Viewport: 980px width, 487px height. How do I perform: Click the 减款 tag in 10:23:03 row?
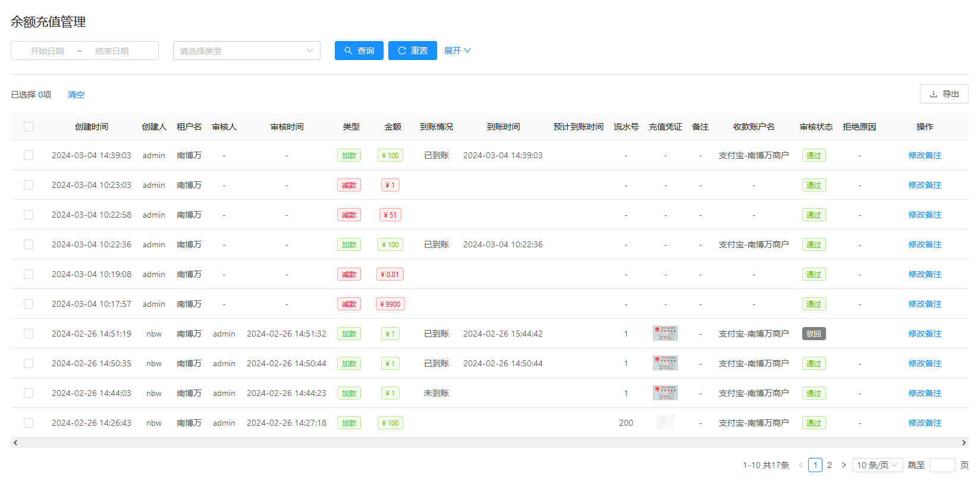pyautogui.click(x=349, y=185)
